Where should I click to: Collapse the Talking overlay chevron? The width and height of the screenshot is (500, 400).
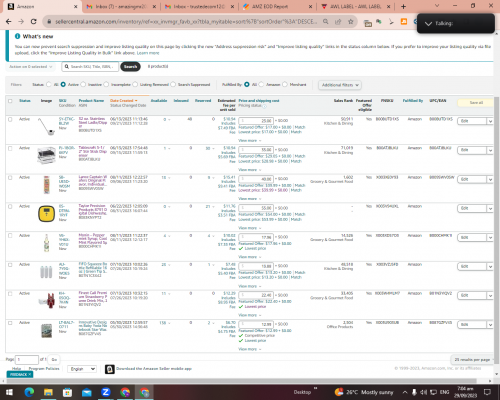click(428, 23)
